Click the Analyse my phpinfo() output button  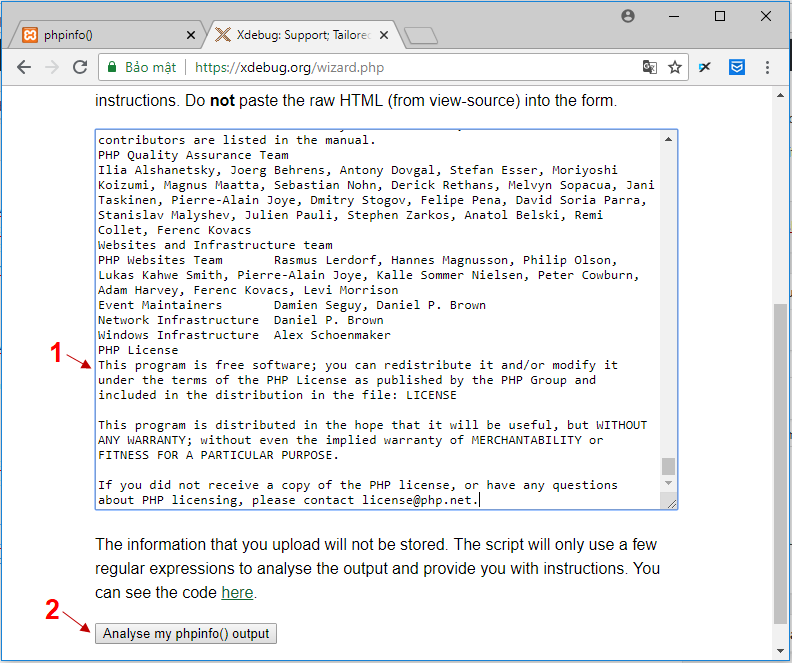click(186, 634)
